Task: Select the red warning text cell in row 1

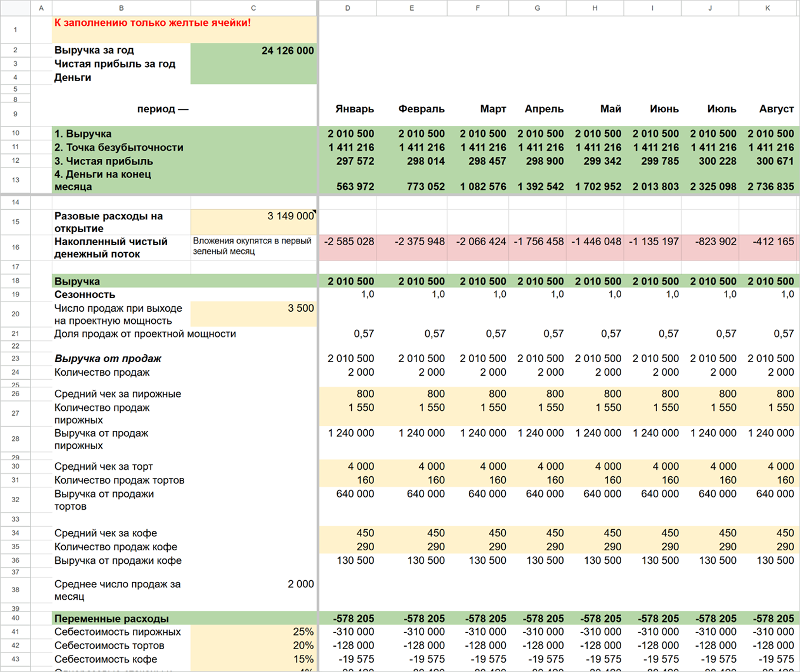Action: coord(185,29)
